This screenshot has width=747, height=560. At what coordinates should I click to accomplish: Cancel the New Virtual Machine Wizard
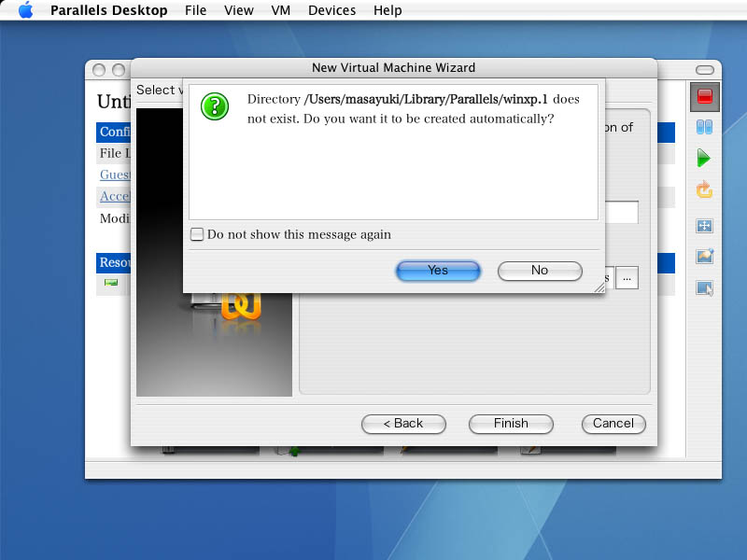pos(613,423)
